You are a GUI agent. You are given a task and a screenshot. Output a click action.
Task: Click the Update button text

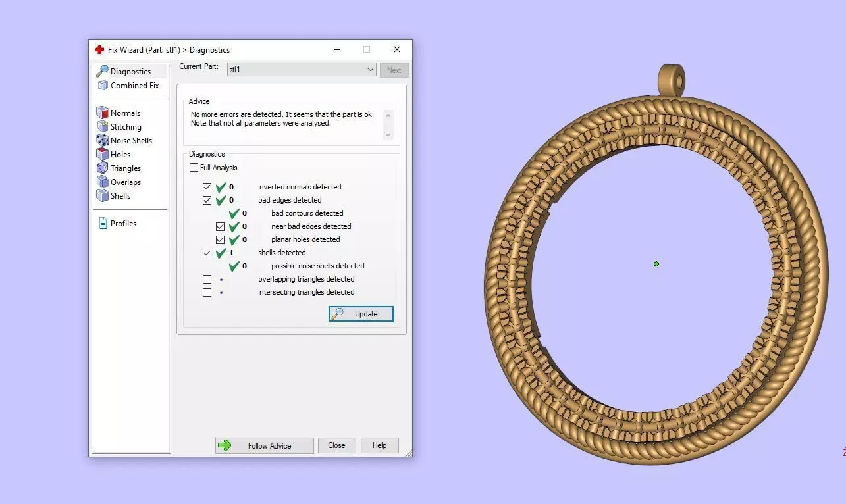366,314
